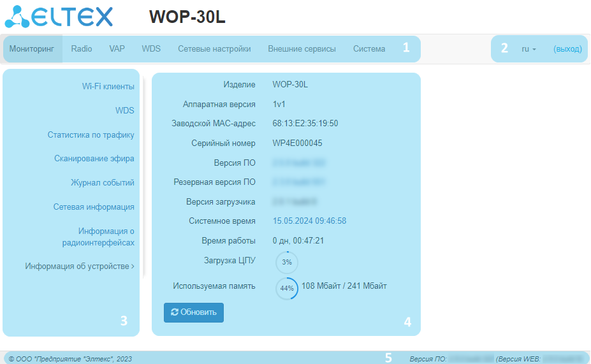The height and width of the screenshot is (364, 591).
Task: Open Сканирование эфира page
Action: pos(94,159)
